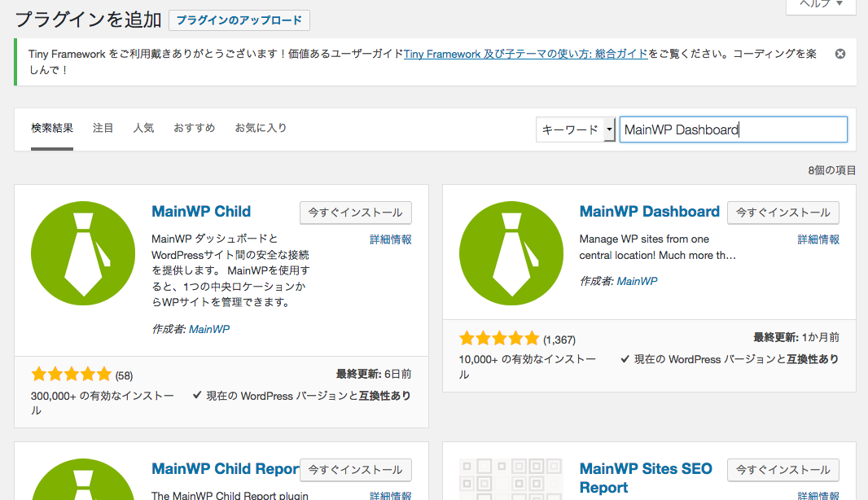Click the MainWP Child plugin tie icon
The image size is (868, 500).
83,253
